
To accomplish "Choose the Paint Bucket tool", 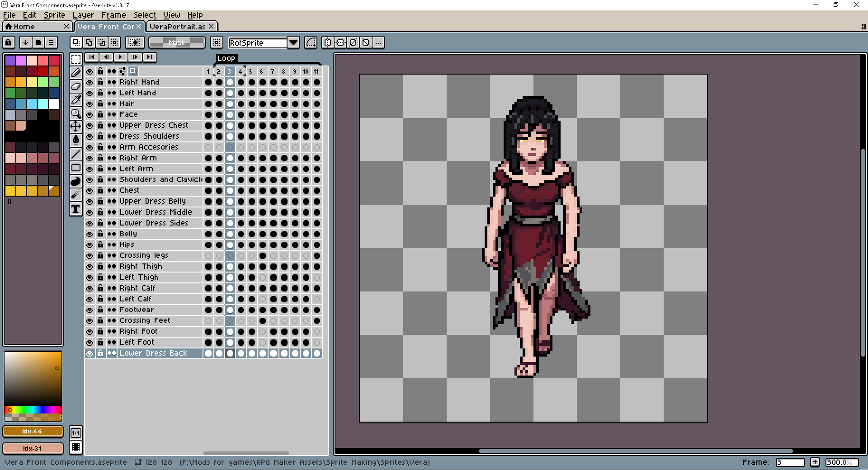I will pyautogui.click(x=76, y=140).
